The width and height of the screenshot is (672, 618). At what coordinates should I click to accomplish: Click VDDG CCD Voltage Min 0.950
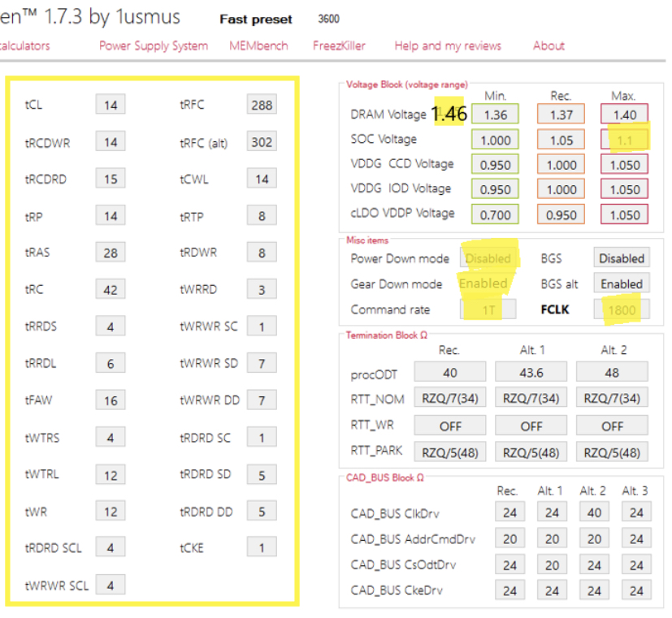(x=496, y=164)
